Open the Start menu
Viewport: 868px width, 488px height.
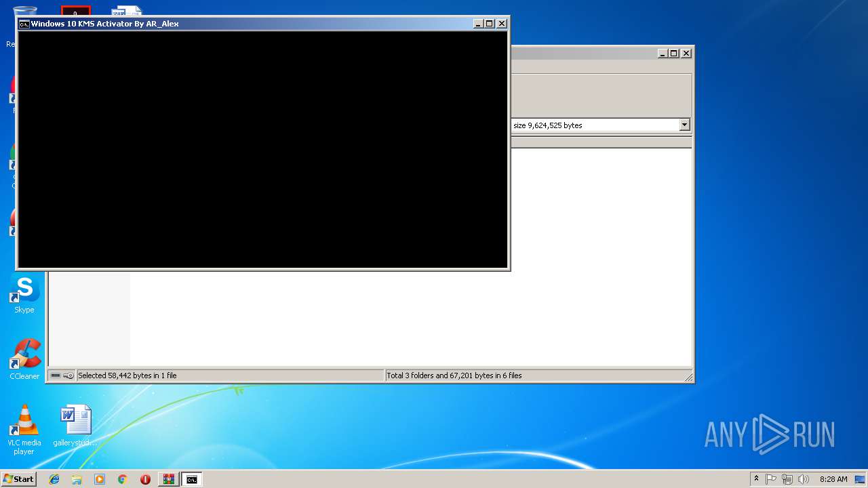point(19,479)
